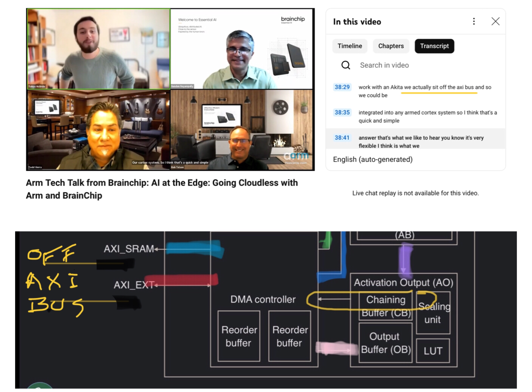This screenshot has width=532, height=392.
Task: Jump to the 38:41 timestamp
Action: pyautogui.click(x=342, y=137)
